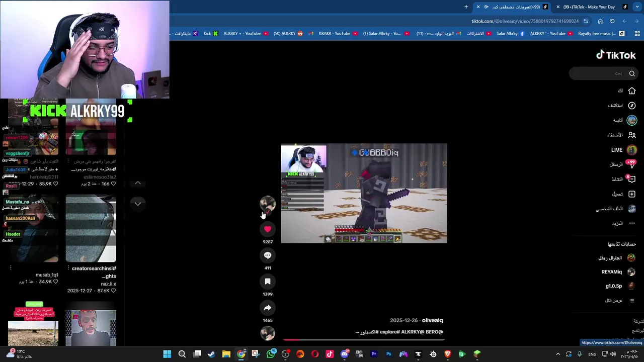
Task: Open the More (المزيد) three dots
Action: point(632,223)
